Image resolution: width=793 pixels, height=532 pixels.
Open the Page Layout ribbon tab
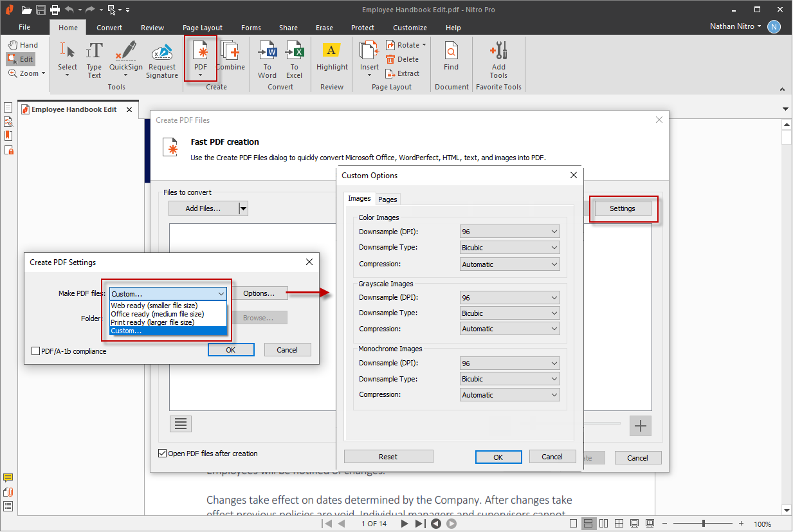tap(203, 28)
